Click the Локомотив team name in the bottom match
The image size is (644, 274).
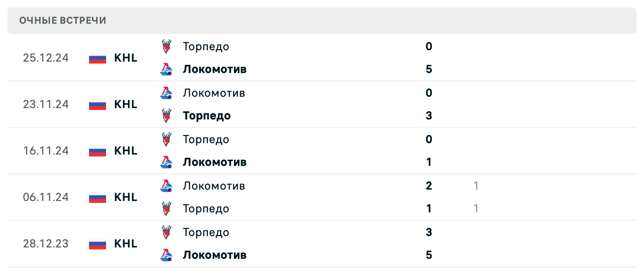(x=215, y=255)
